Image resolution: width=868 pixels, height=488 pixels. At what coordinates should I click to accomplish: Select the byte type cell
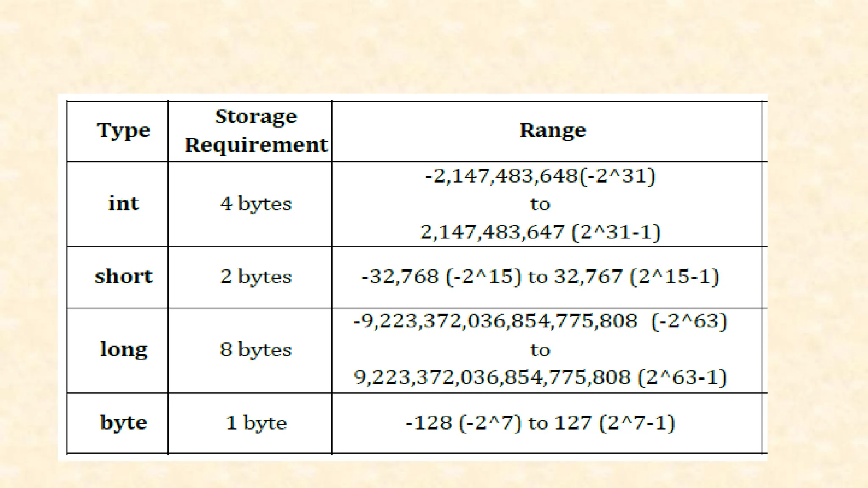(x=117, y=423)
